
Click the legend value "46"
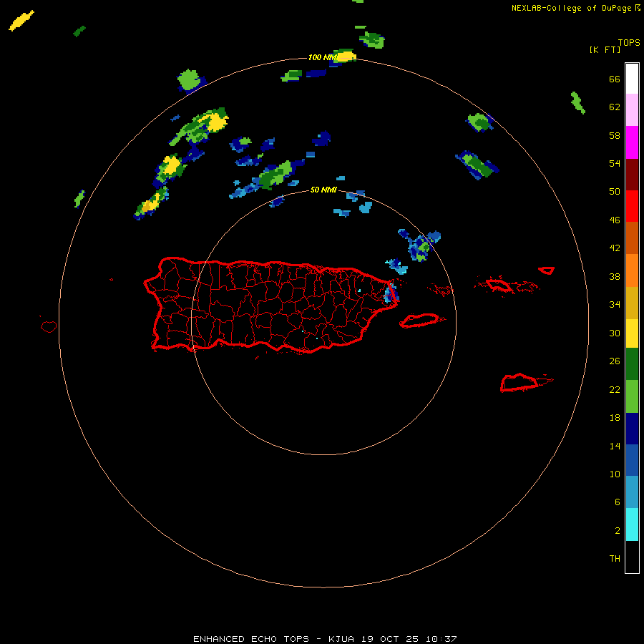615,220
